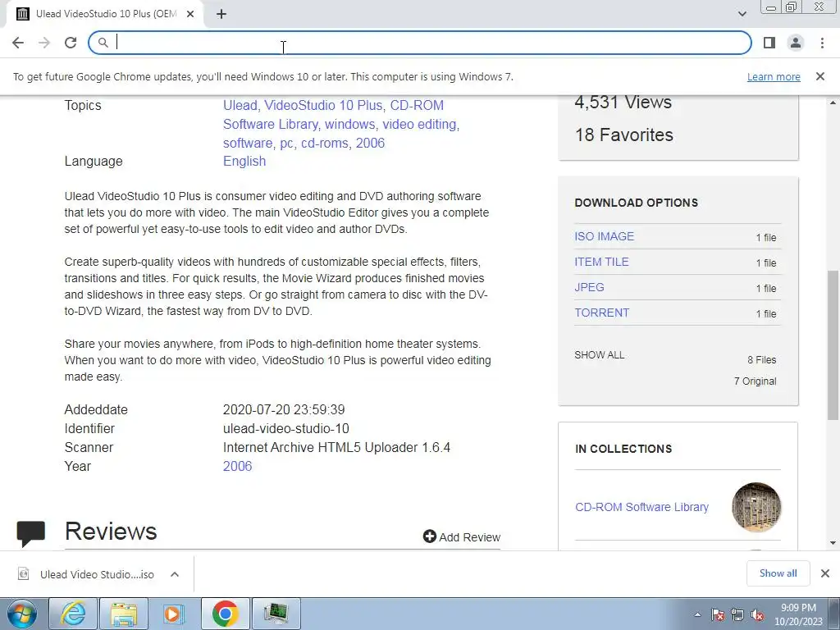
Task: Open the Windows Start menu
Action: [x=21, y=614]
